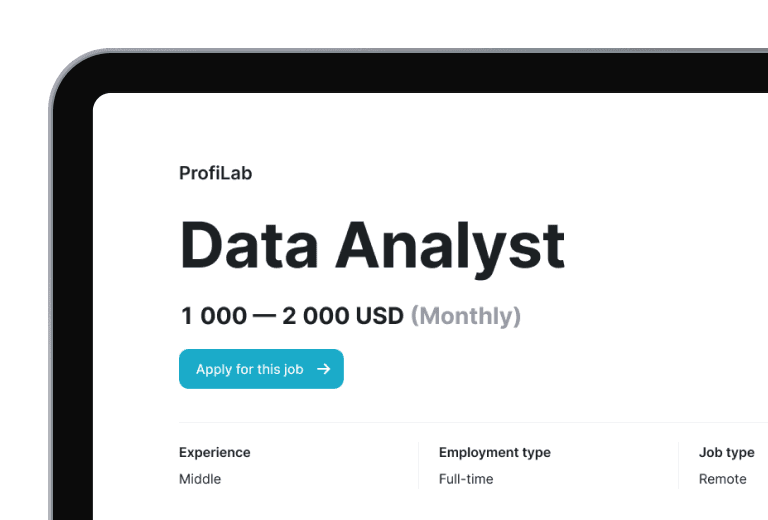Select the "2 000" maximum salary figure
Image resolution: width=768 pixels, height=520 pixels.
[315, 317]
